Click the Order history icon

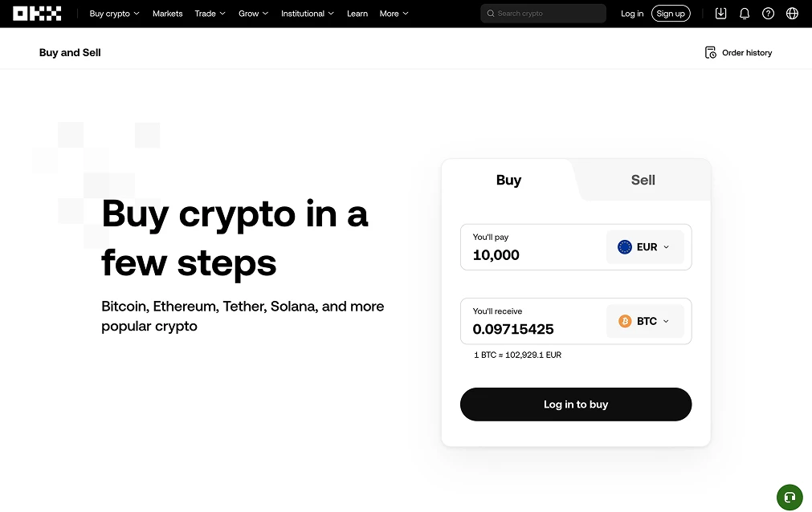coord(711,53)
